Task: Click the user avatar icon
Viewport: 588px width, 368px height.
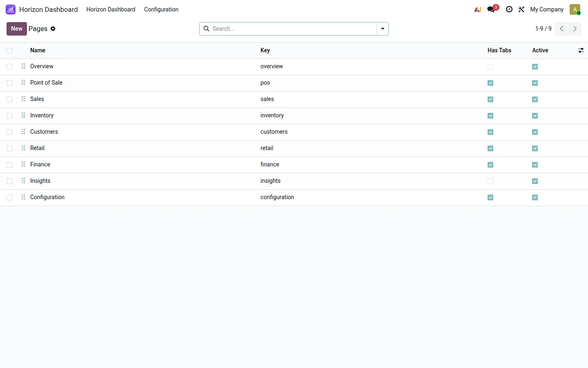Action: 575,9
